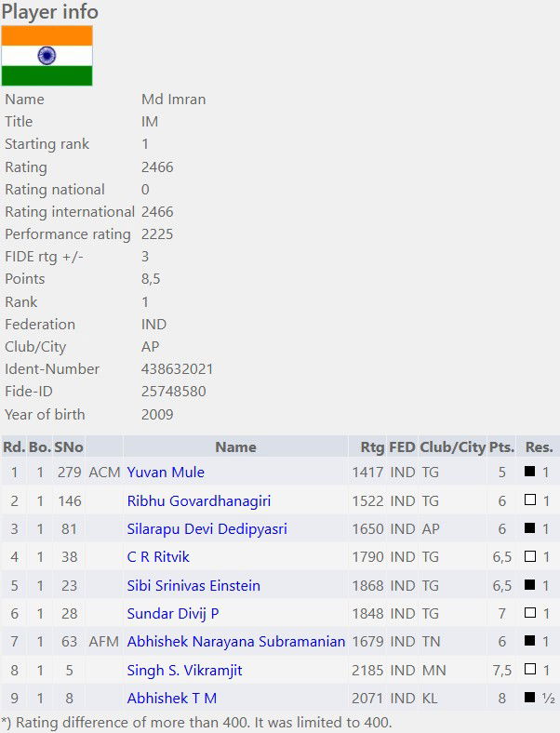Open Sundar Divij P player page
Image resolution: width=560 pixels, height=733 pixels.
point(172,613)
